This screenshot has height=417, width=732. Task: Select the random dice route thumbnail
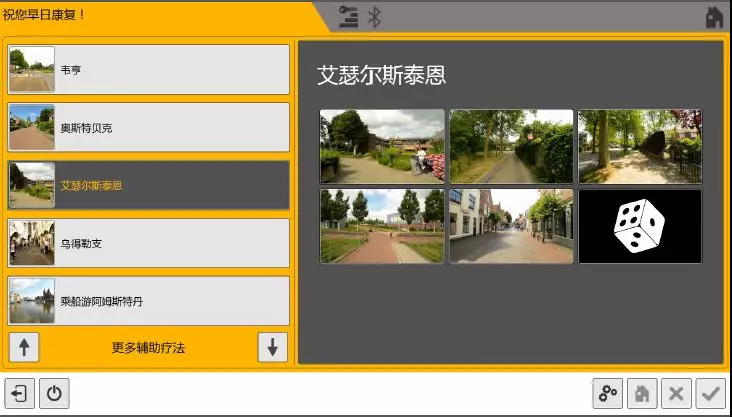(x=640, y=226)
